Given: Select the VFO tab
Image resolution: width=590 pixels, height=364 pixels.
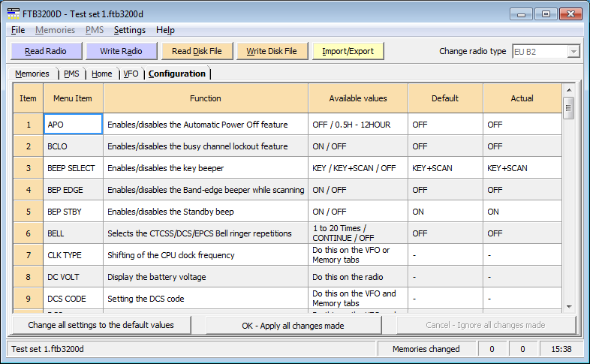Looking at the screenshot, I should (131, 74).
